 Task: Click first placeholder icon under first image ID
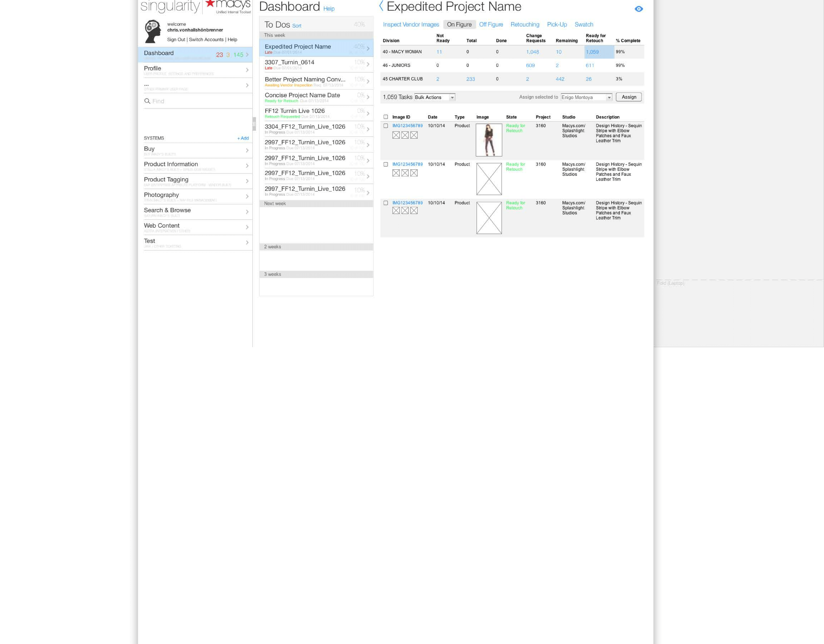396,135
